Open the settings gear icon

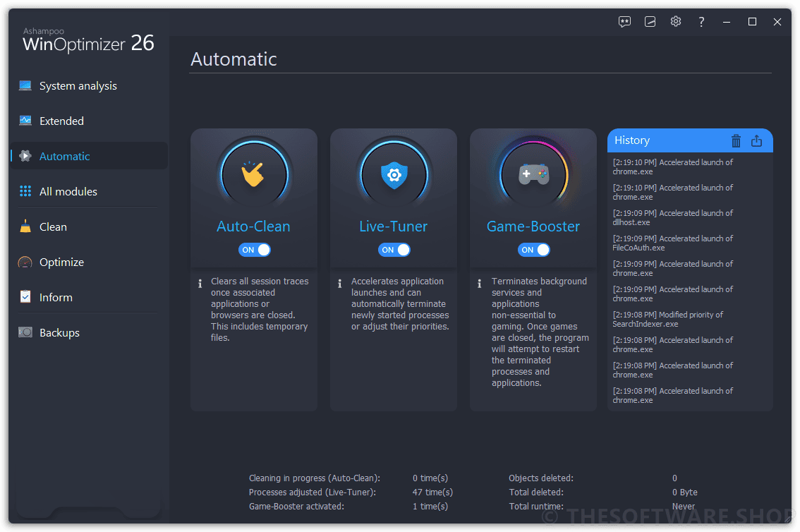point(676,21)
